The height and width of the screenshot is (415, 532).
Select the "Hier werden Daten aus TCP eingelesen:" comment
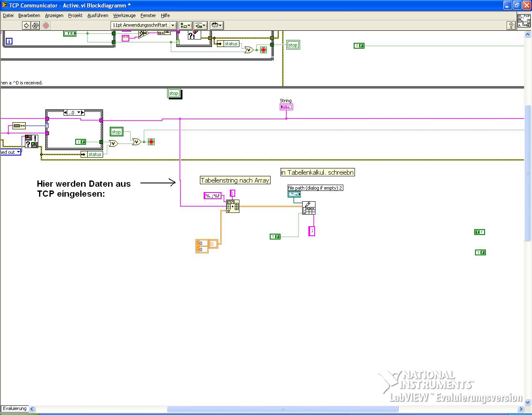coord(84,188)
